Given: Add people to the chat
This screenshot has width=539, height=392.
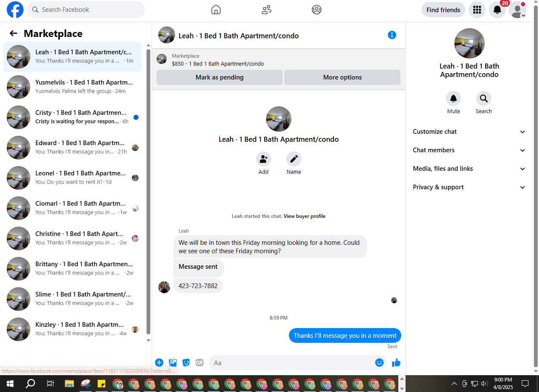Looking at the screenshot, I should (264, 159).
